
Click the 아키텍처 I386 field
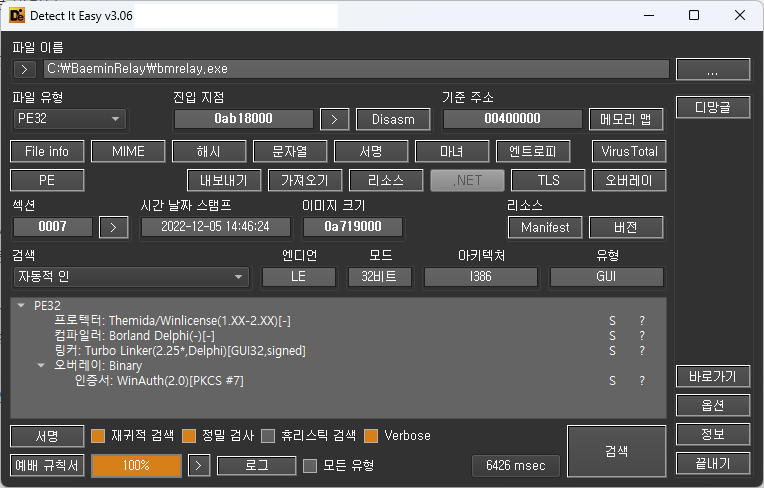[480, 277]
